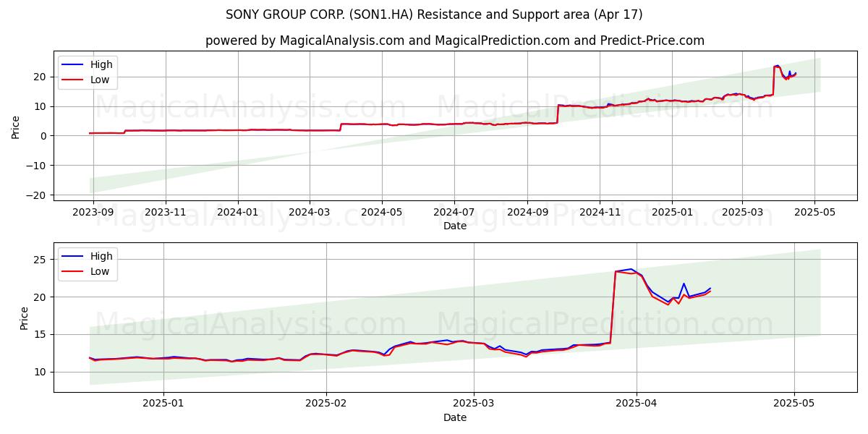Click the top chart 'Date' axis label
This screenshot has height=434, width=868.
tap(455, 226)
